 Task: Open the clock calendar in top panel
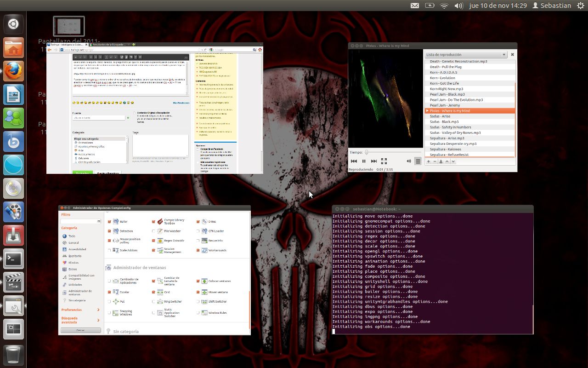click(498, 6)
